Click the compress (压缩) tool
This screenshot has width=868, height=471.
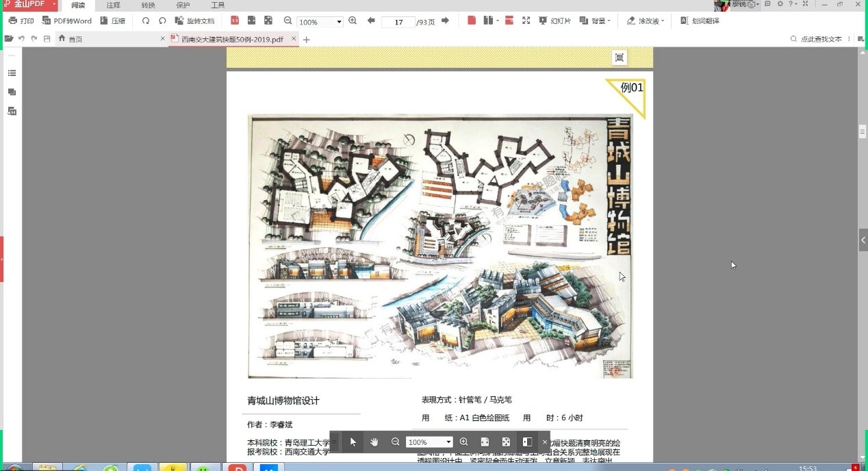pos(113,21)
